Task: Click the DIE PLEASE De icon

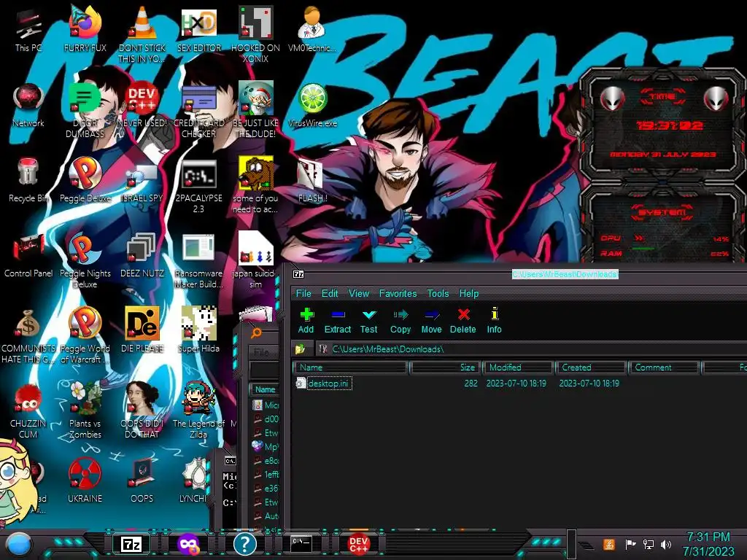Action: [x=142, y=324]
